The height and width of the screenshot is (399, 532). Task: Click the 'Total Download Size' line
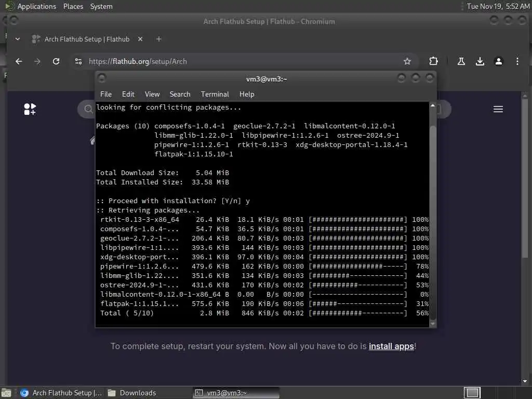(163, 172)
